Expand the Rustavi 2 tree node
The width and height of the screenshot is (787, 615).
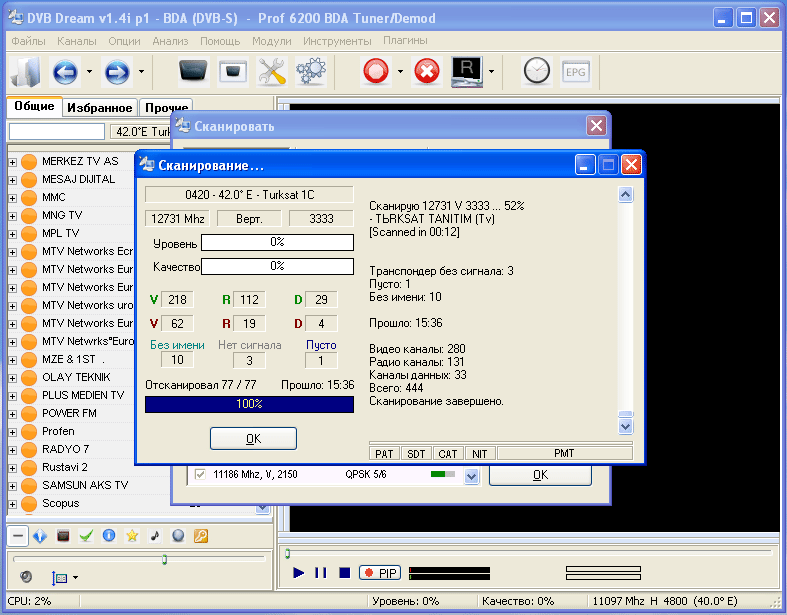(13, 468)
